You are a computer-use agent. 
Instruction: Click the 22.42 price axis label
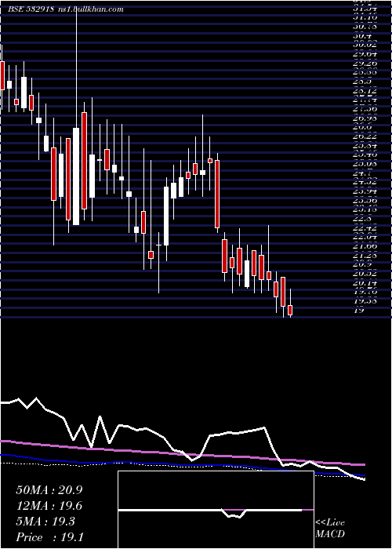(365, 228)
